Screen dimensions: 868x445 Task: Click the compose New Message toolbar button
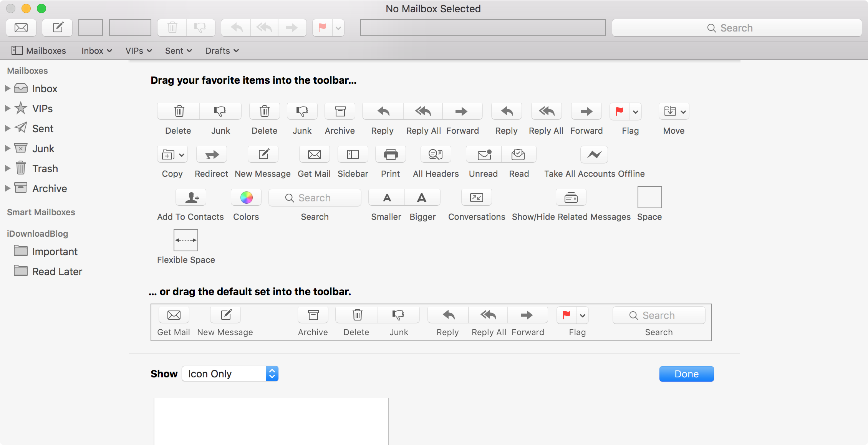tap(57, 28)
